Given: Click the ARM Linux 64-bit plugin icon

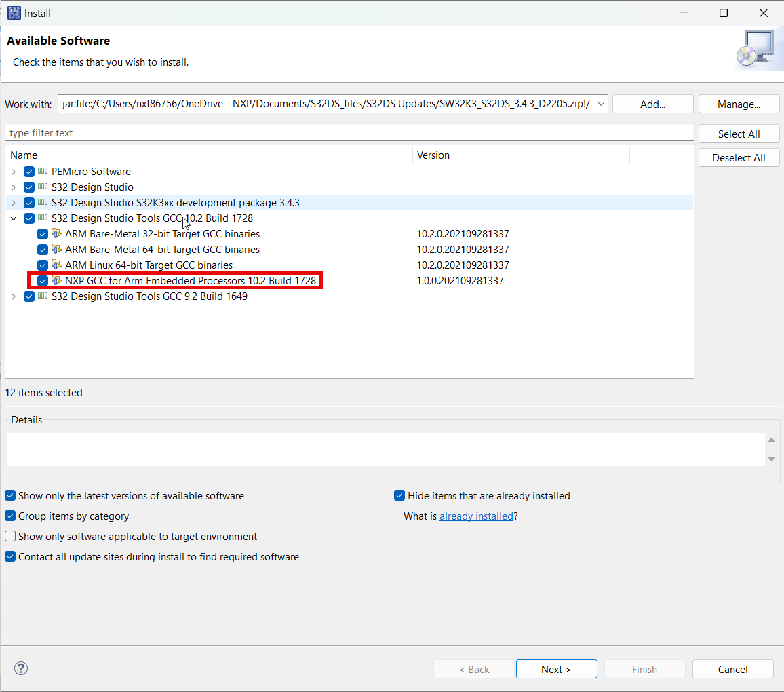Looking at the screenshot, I should [56, 265].
